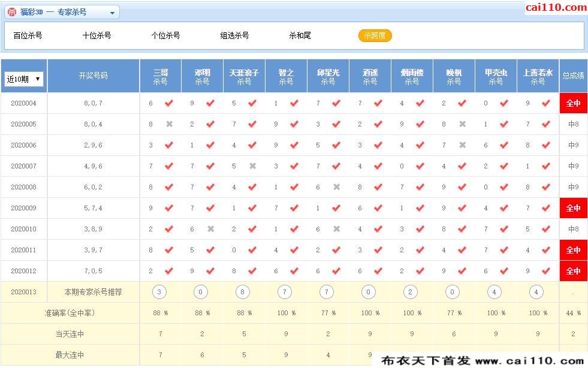Click the circled 3 recommendation for 三哥

159,292
